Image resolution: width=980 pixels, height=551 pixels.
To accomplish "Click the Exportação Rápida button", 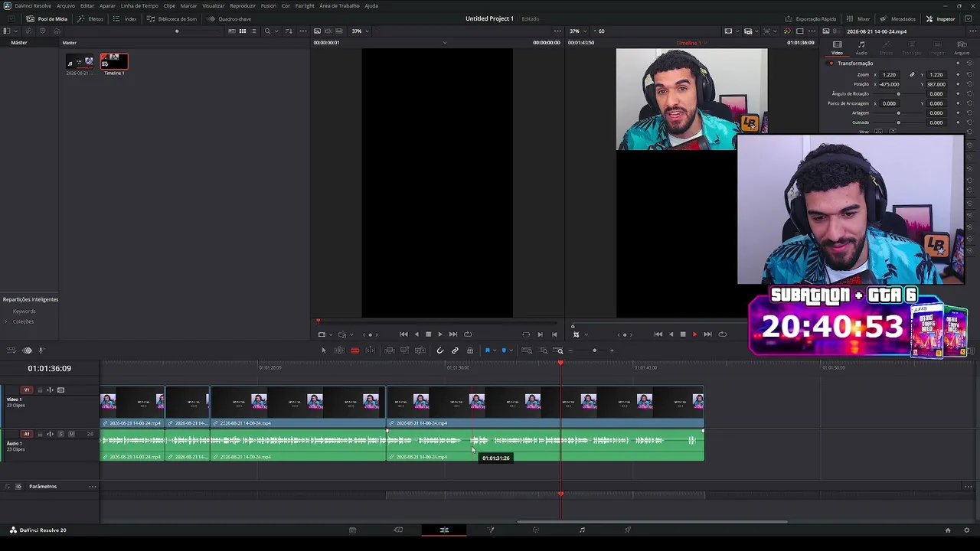I will click(811, 18).
